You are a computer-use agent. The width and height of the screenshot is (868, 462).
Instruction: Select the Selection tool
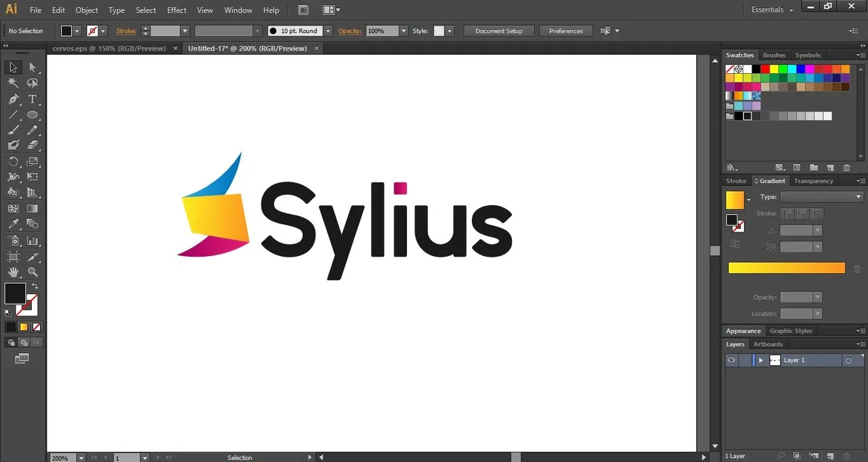pyautogui.click(x=13, y=67)
